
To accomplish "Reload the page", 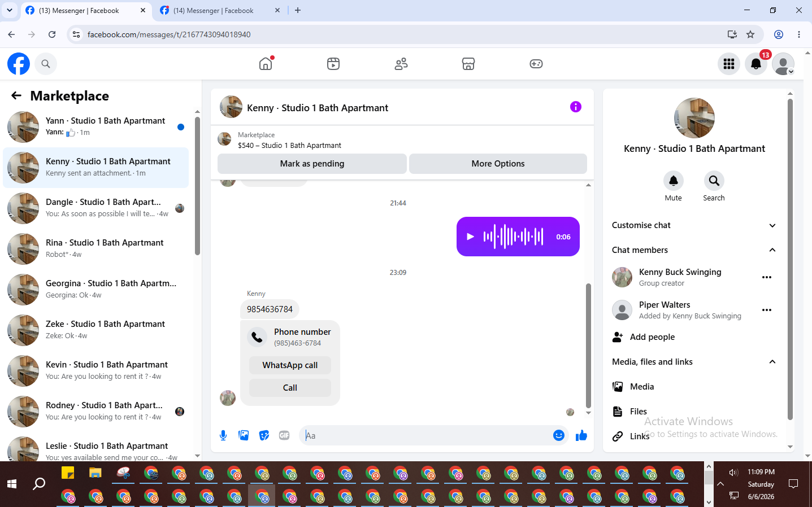I will pos(52,34).
